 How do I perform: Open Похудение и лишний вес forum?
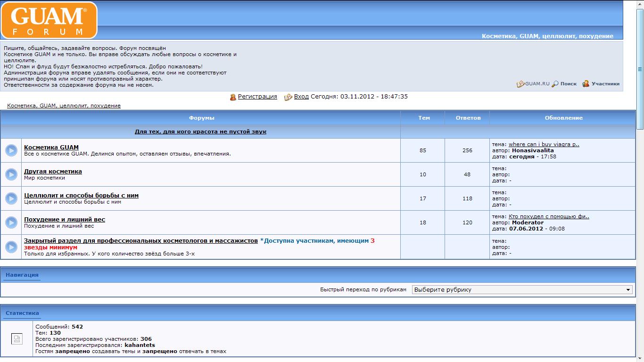tap(65, 219)
